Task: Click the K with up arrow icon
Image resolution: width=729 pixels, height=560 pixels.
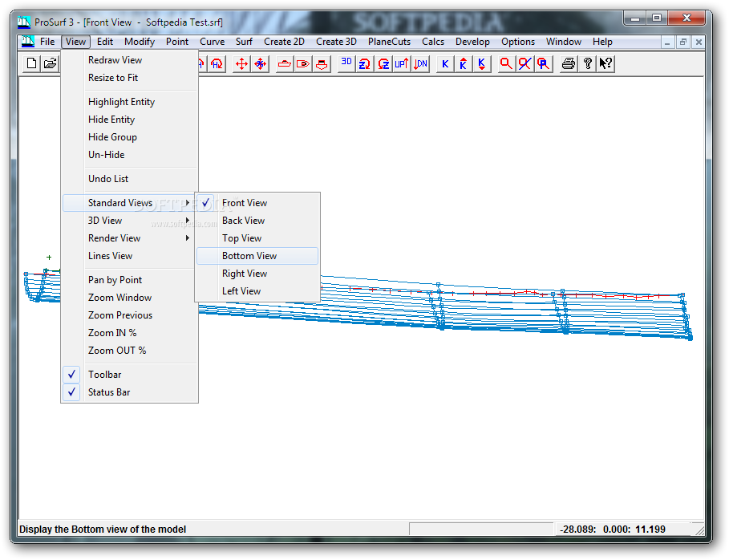Action: click(464, 63)
